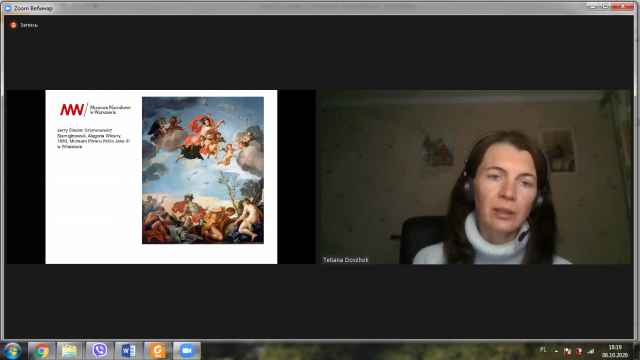Image resolution: width=640 pixels, height=360 pixels.
Task: Minimize the Zoom webinar window
Action: click(x=593, y=6)
